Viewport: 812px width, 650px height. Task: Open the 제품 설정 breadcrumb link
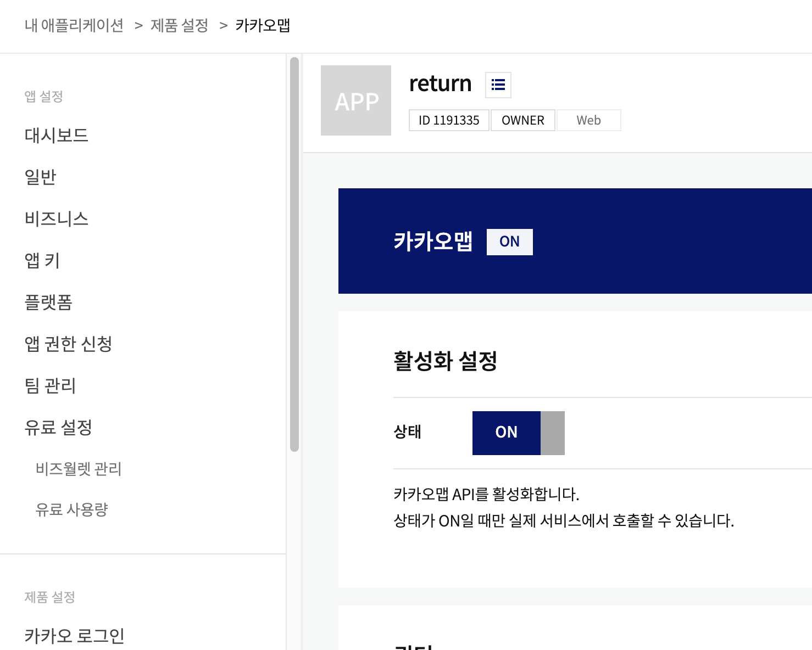180,25
